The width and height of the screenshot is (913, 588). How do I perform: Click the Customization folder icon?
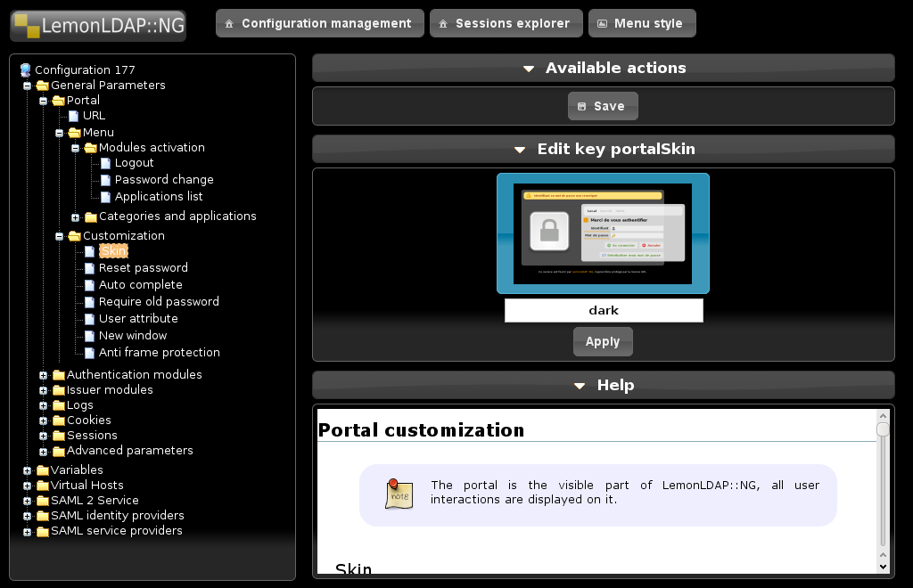(x=75, y=236)
